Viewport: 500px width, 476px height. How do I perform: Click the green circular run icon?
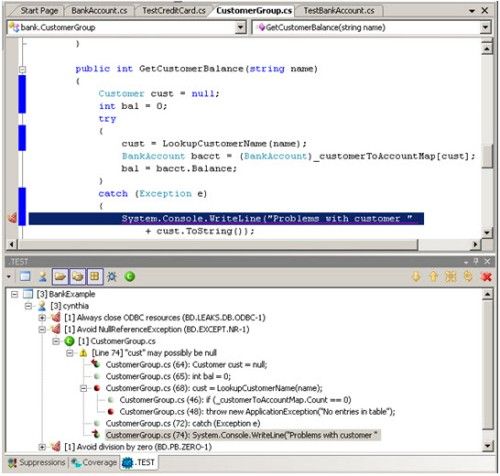click(x=130, y=277)
